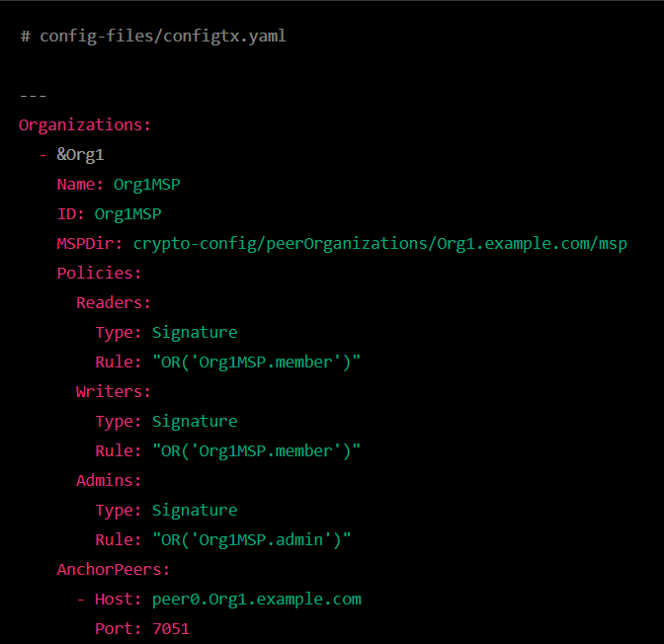Click the Rule string under Writers
The image size is (664, 644).
click(x=256, y=450)
